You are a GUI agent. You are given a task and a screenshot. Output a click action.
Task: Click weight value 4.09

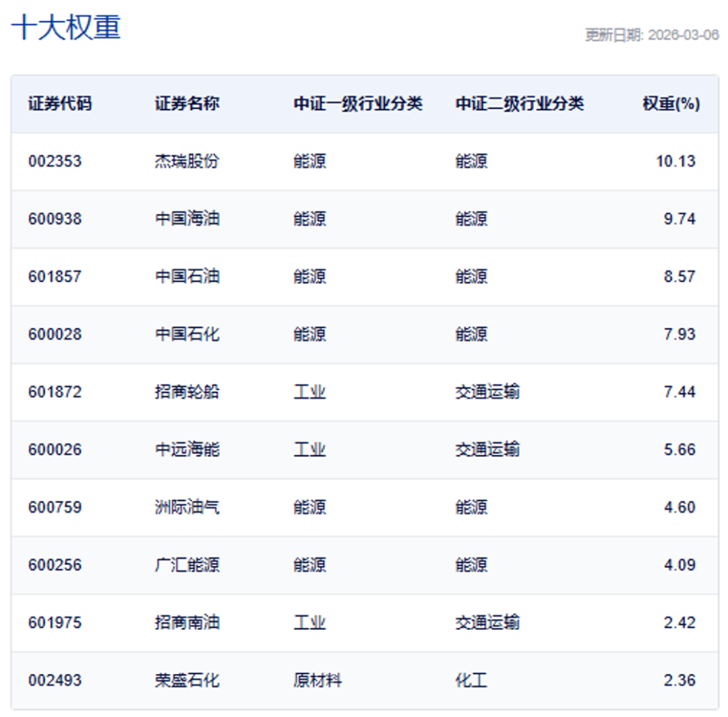click(x=679, y=565)
